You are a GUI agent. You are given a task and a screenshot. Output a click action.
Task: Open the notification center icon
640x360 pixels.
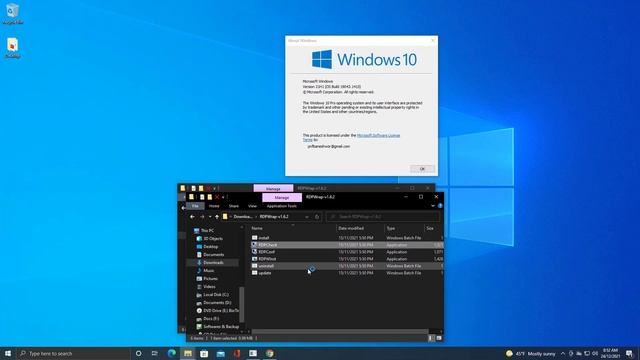click(x=630, y=353)
